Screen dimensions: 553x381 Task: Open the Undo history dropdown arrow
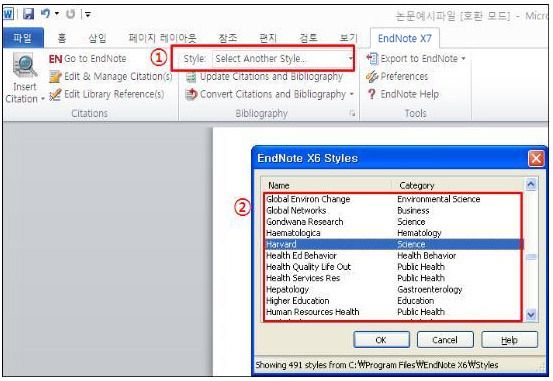(x=57, y=14)
